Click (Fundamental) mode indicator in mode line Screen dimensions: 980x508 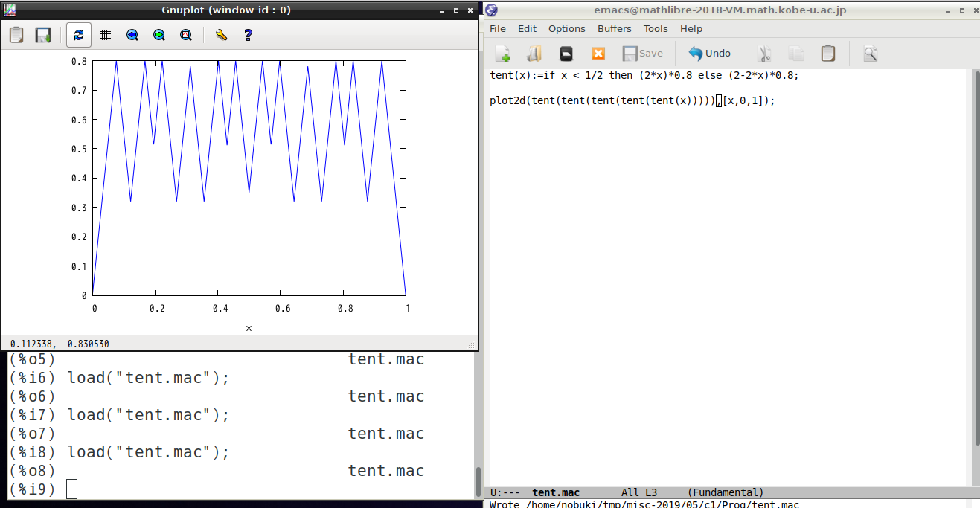(726, 492)
